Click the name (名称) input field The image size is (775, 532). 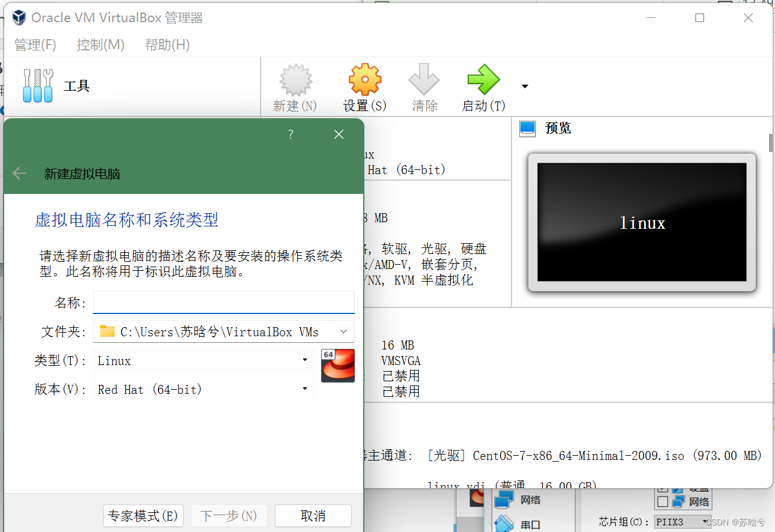(x=224, y=303)
